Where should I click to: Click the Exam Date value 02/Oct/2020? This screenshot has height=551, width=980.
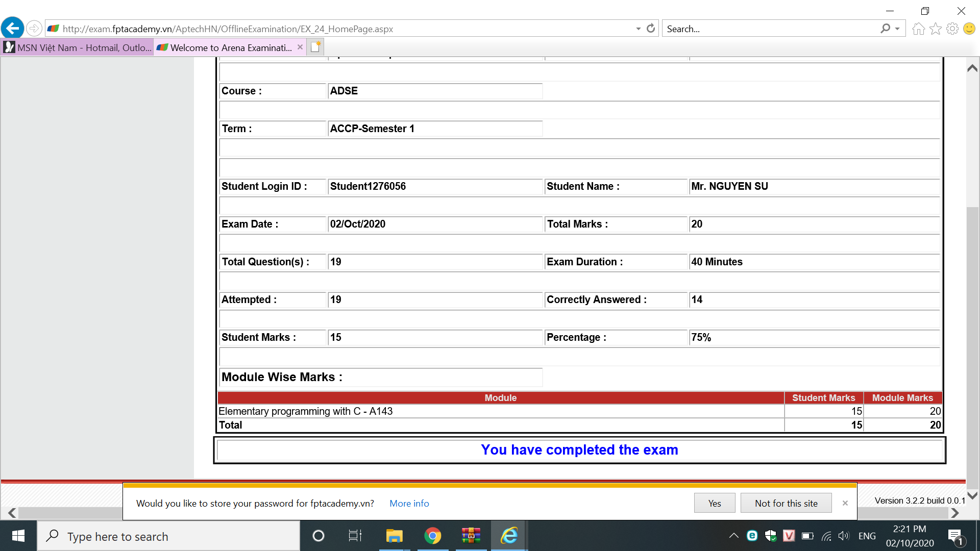358,224
